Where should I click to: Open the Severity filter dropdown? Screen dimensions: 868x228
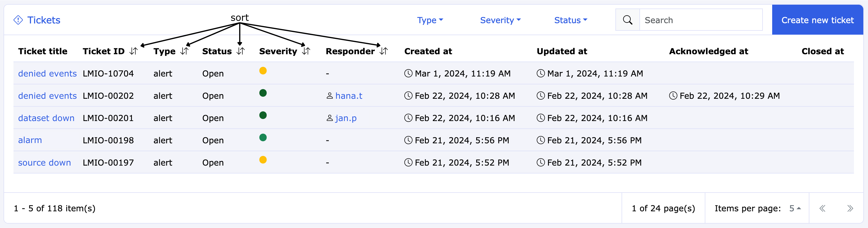[500, 20]
